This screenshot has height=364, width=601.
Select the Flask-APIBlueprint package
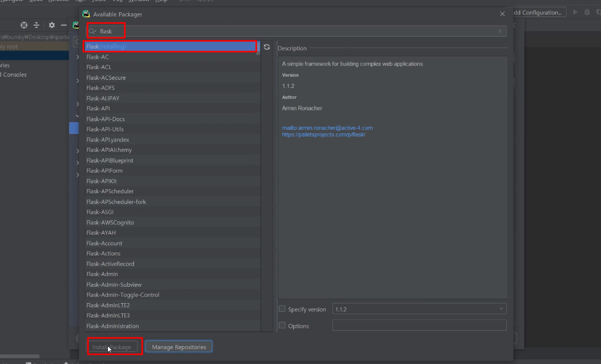pyautogui.click(x=172, y=160)
